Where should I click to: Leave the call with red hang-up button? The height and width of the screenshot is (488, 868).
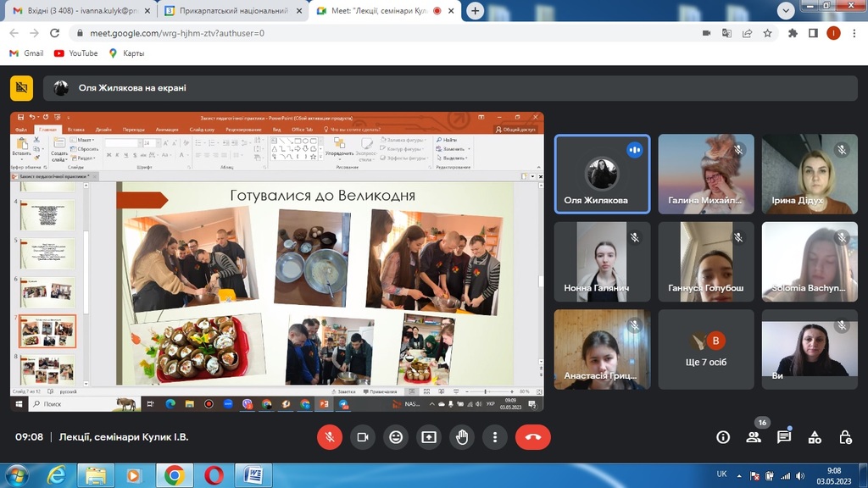tap(533, 437)
